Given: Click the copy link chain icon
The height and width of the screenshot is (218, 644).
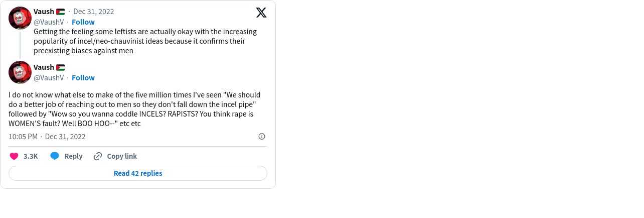Looking at the screenshot, I should [x=98, y=156].
